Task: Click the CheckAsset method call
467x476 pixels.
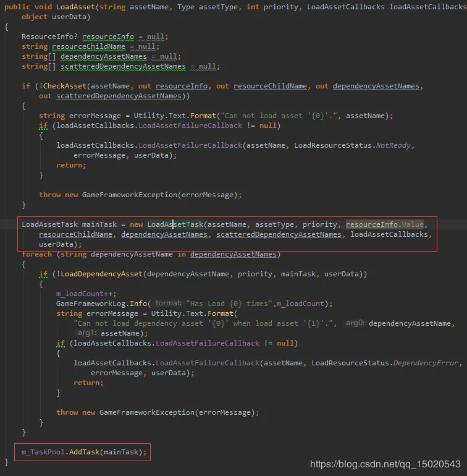Action: coord(65,86)
